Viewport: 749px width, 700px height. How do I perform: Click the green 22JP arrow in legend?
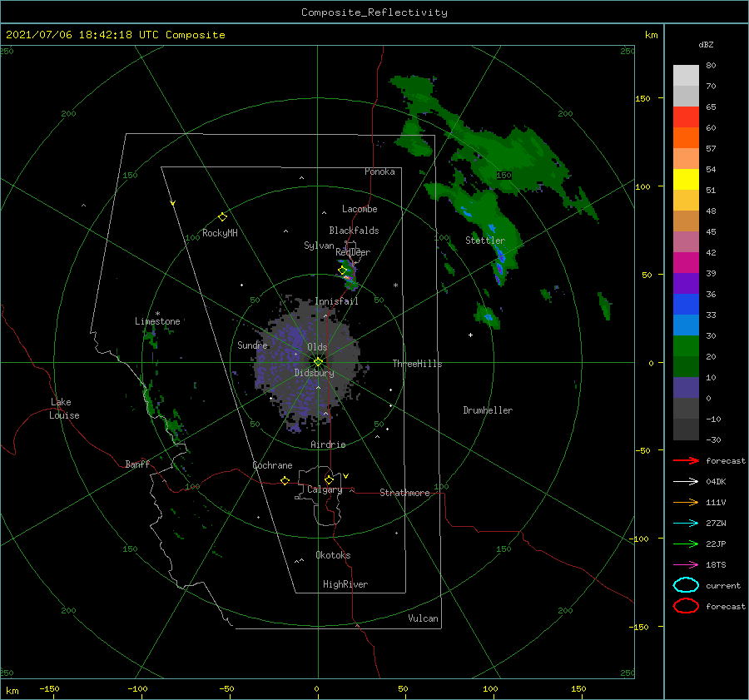pyautogui.click(x=686, y=544)
